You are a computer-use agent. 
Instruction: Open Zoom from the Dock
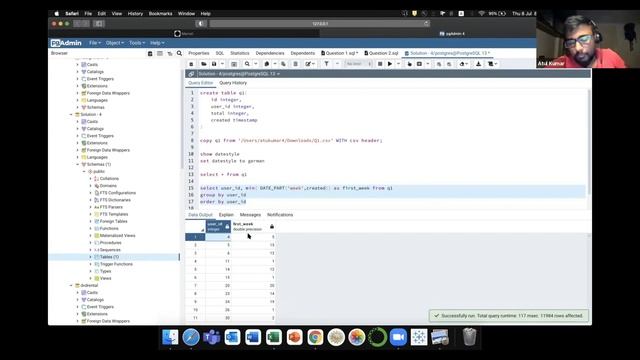398,337
